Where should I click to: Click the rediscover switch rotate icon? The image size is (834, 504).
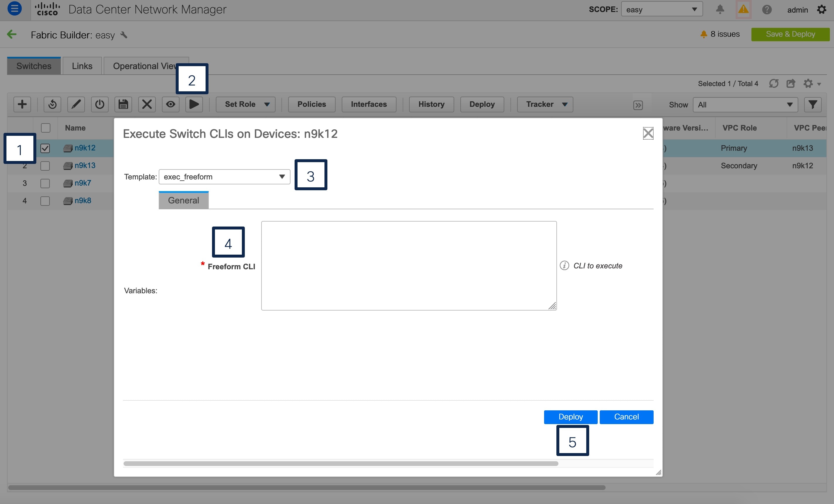[x=52, y=104]
